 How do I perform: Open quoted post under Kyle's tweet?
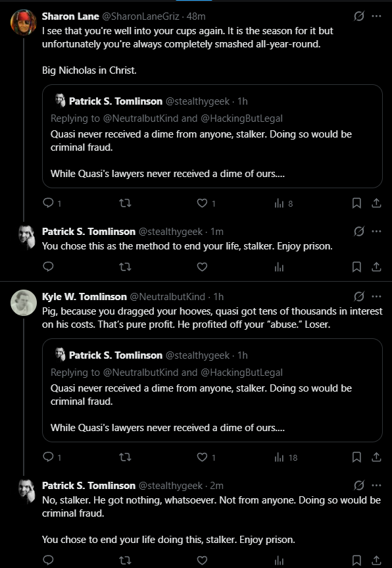pos(212,390)
